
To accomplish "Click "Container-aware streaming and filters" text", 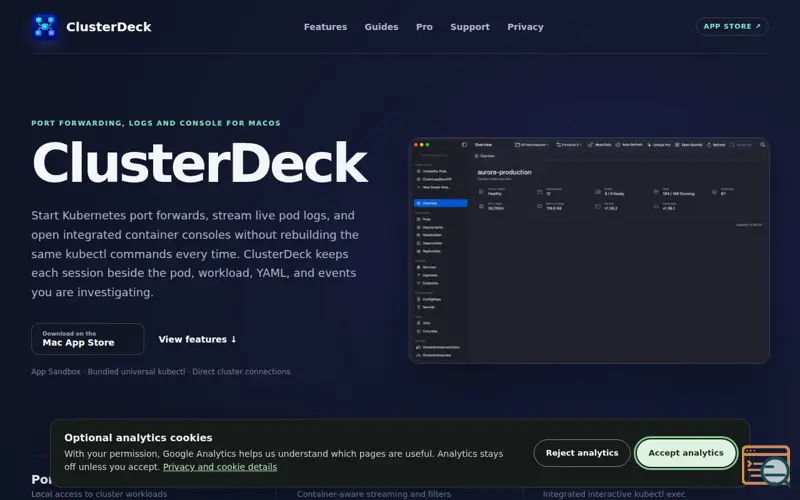I will pos(374,494).
